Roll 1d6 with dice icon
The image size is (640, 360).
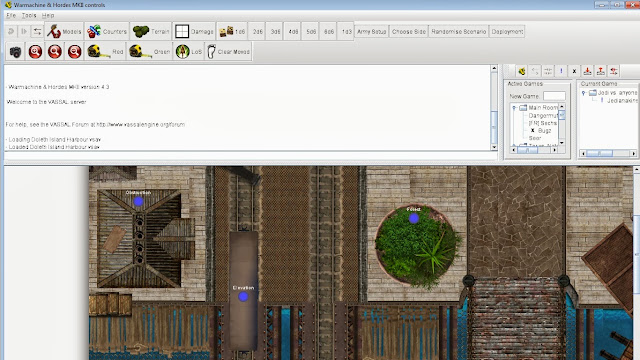(232, 31)
